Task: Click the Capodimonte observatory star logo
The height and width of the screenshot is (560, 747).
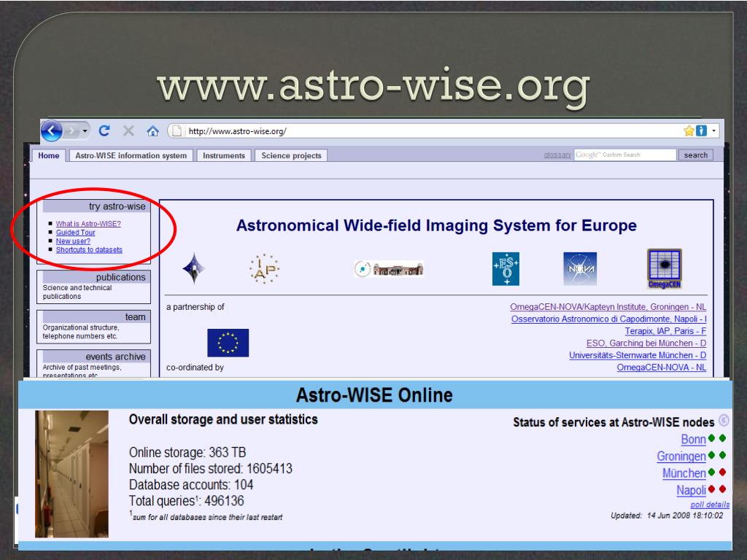Action: pos(193,268)
